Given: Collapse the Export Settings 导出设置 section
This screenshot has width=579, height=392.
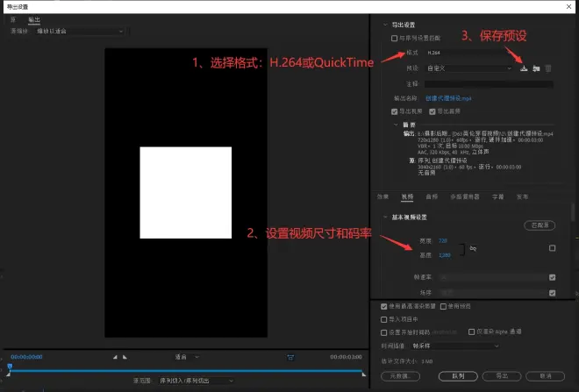Looking at the screenshot, I should [385, 25].
